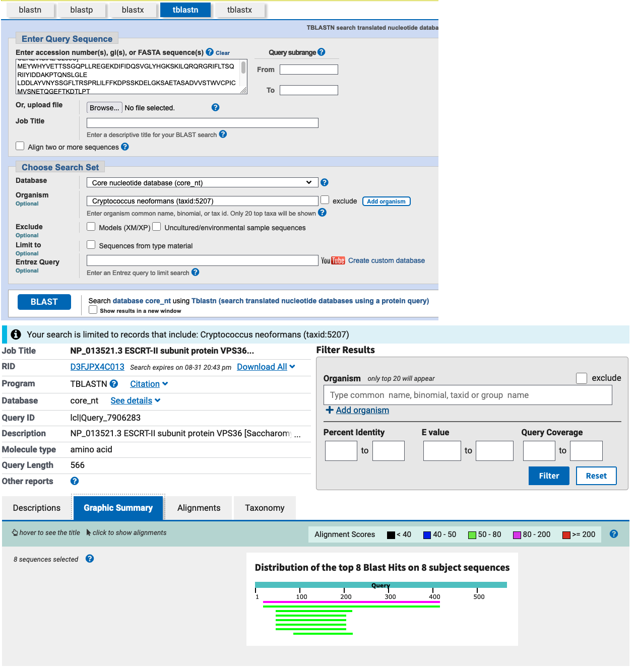
Task: Open help icon next to TBLASTN program
Action: [114, 384]
